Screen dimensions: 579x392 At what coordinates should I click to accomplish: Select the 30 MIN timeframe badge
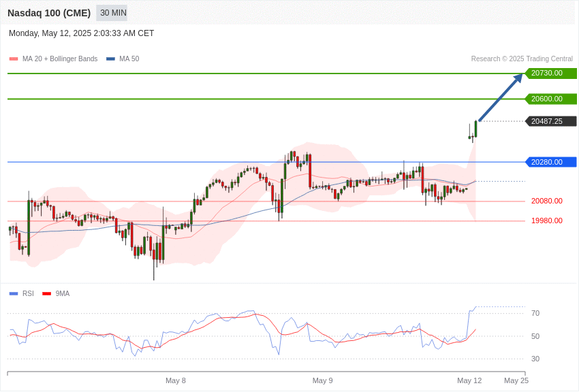[x=113, y=13]
